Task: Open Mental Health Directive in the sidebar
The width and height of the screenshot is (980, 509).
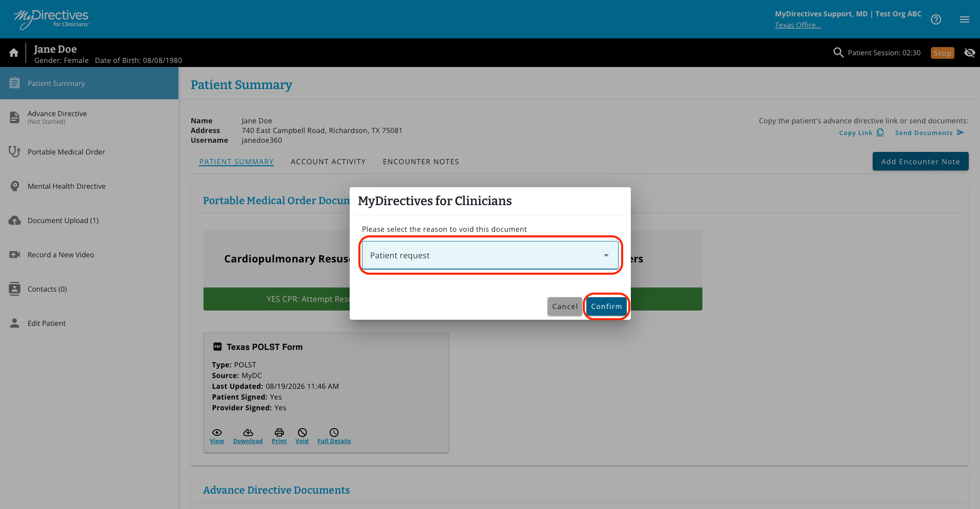Action: (89, 186)
